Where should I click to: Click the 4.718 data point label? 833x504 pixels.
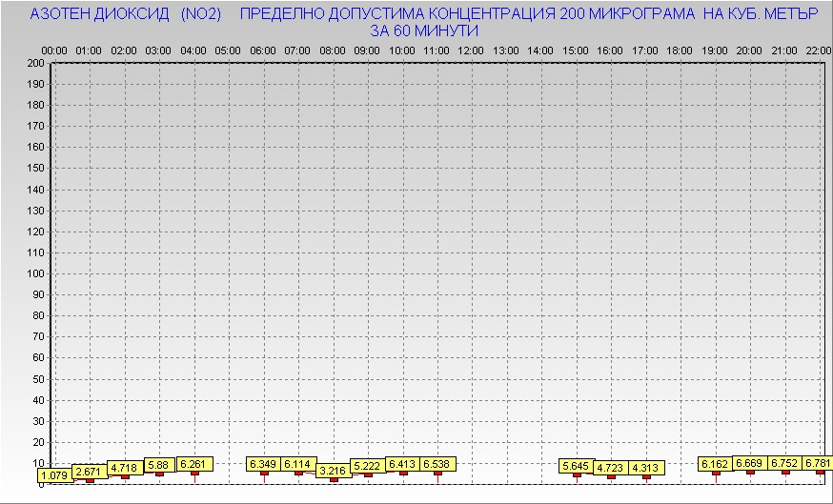coord(124,468)
